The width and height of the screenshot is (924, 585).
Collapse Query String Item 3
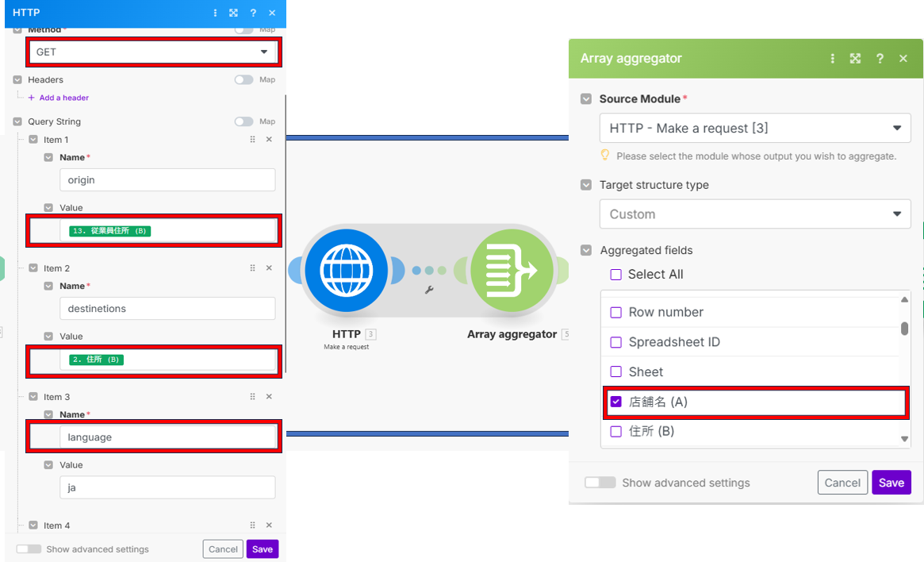[x=33, y=397]
